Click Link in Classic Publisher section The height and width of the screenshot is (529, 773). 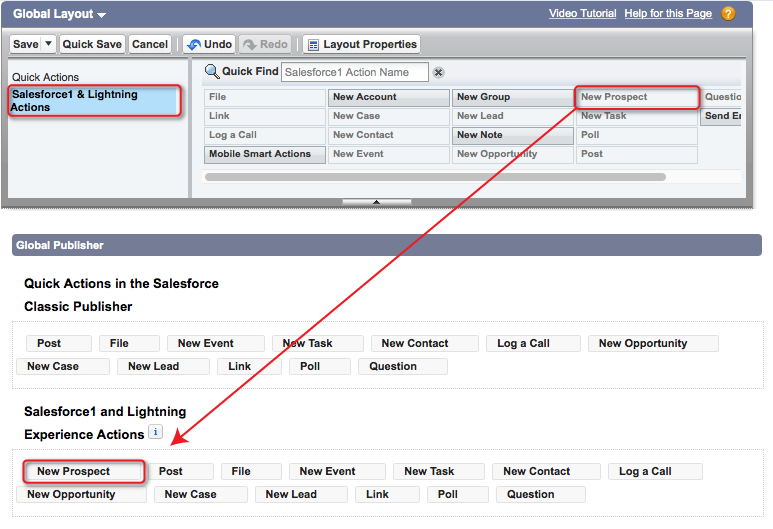[249, 366]
